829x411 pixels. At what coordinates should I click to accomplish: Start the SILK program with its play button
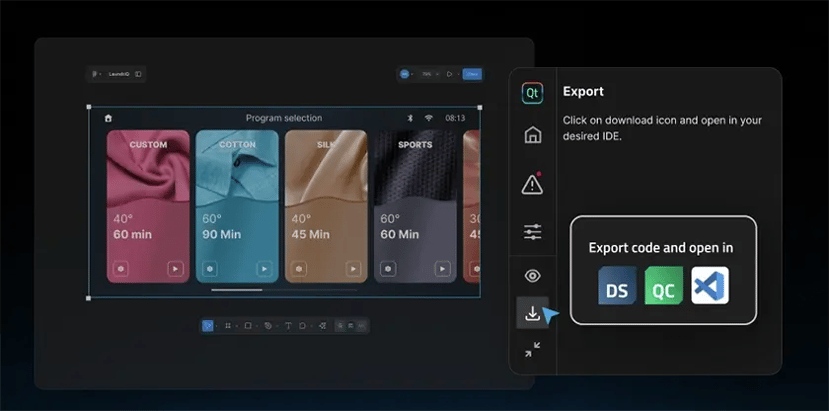click(x=353, y=269)
